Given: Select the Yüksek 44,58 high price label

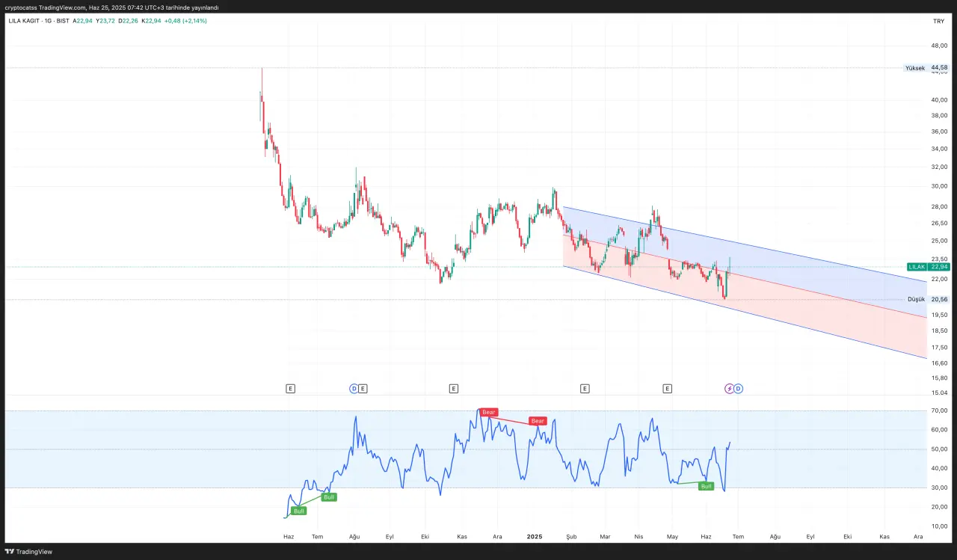Looking at the screenshot, I should tap(926, 68).
